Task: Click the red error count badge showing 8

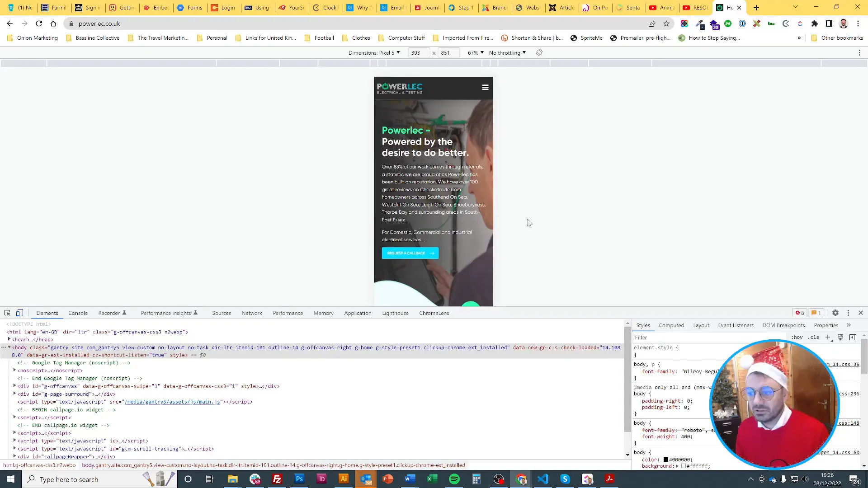Action: [x=800, y=313]
